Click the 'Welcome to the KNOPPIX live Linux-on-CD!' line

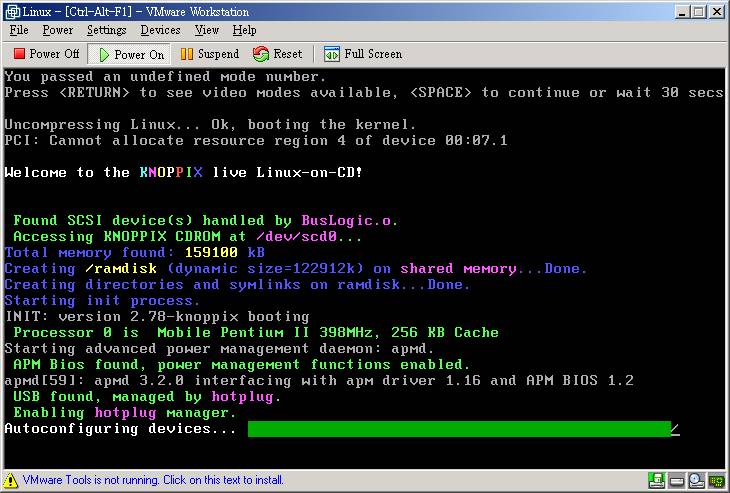click(183, 172)
